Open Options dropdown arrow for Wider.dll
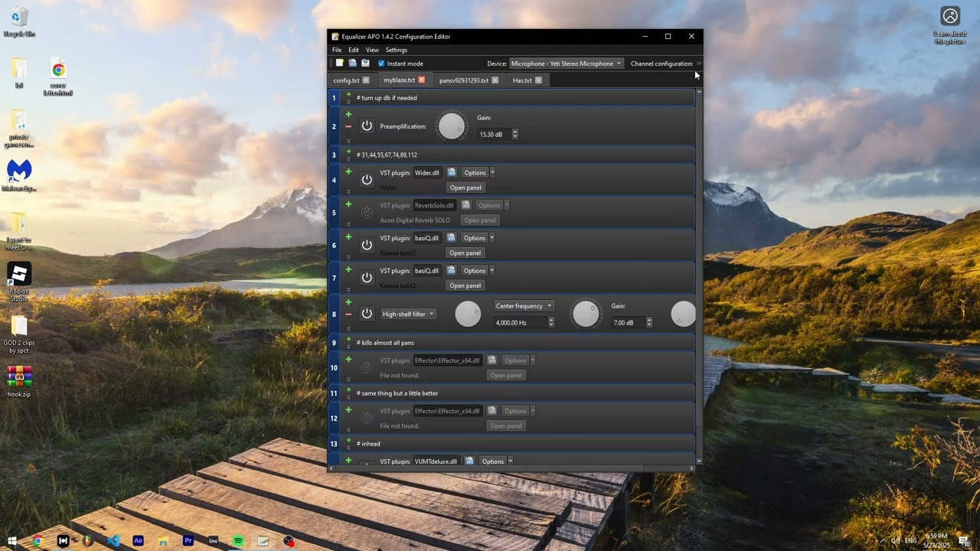This screenshot has width=980, height=551. pyautogui.click(x=492, y=173)
